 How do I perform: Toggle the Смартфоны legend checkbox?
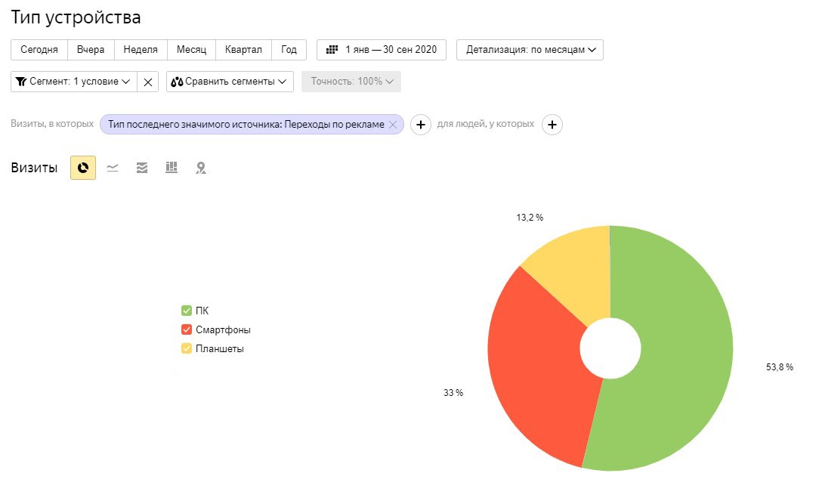[187, 330]
